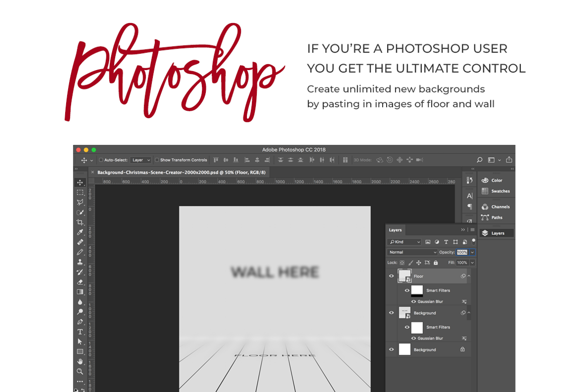Toggle Floor layer's Smart Filters visibility eye
588x392 pixels.
[407, 291]
